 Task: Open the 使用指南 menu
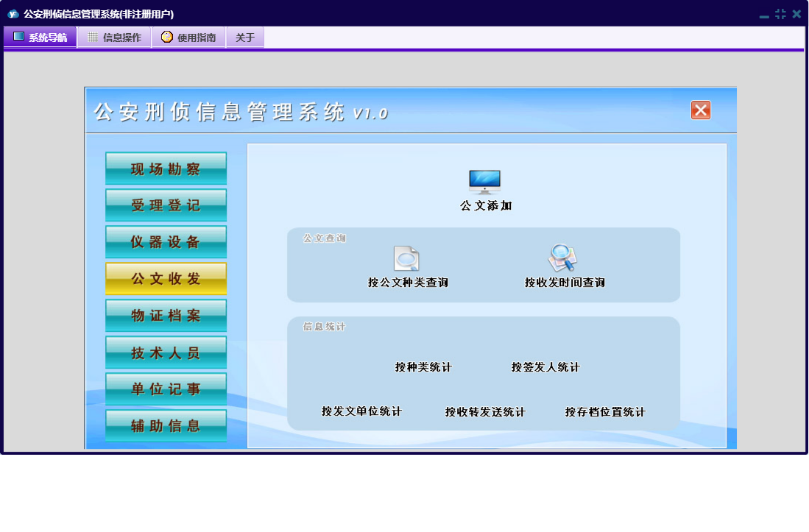(x=188, y=38)
